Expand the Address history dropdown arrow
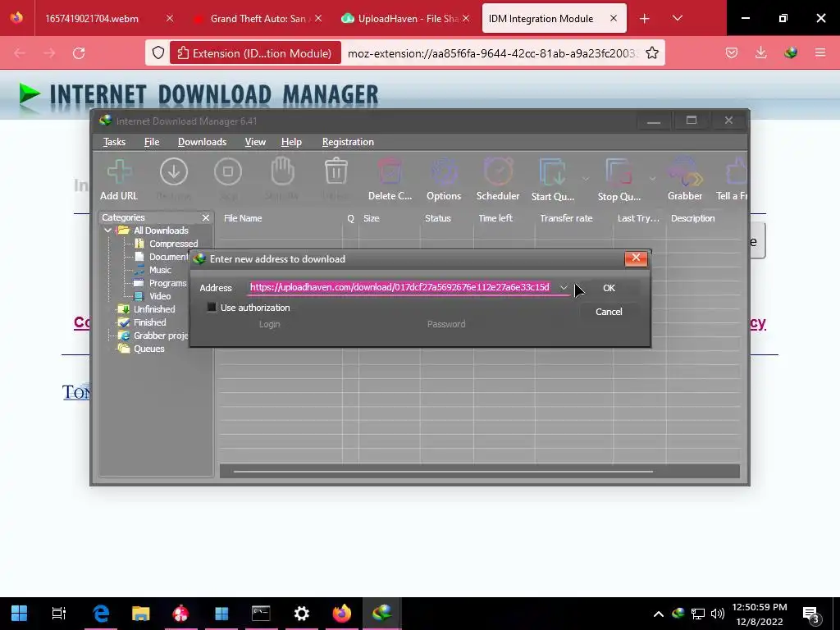 564,288
